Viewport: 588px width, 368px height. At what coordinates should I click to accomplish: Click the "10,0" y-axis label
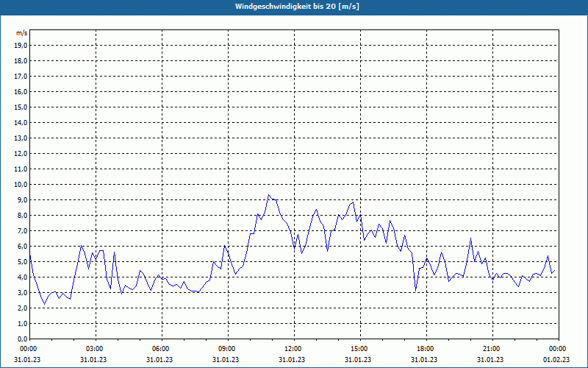coord(21,185)
